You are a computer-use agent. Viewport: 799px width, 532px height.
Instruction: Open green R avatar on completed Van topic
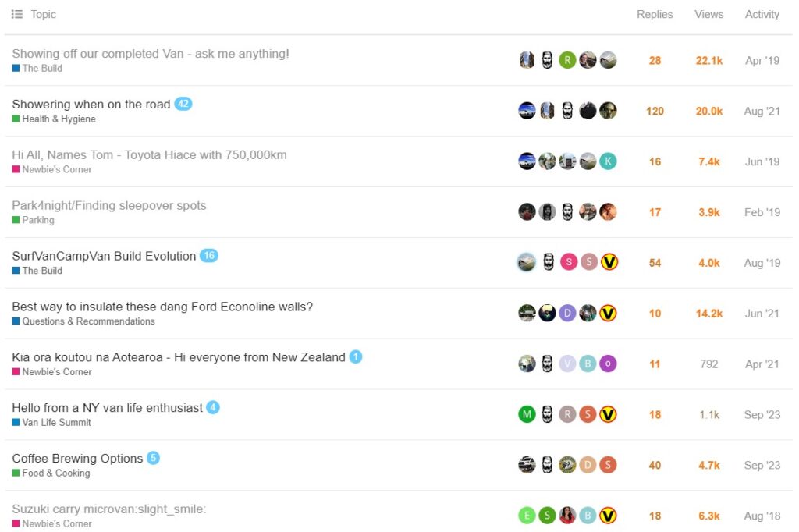(567, 60)
